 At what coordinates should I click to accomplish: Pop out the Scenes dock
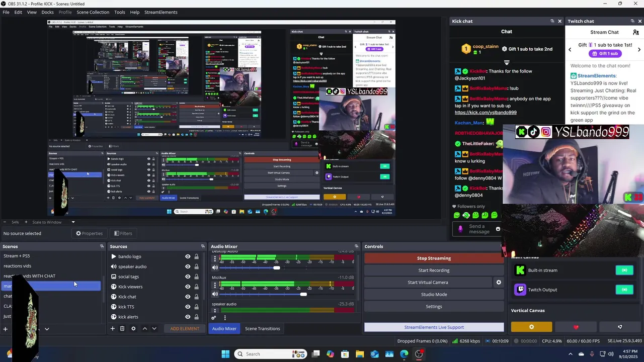coord(102,246)
